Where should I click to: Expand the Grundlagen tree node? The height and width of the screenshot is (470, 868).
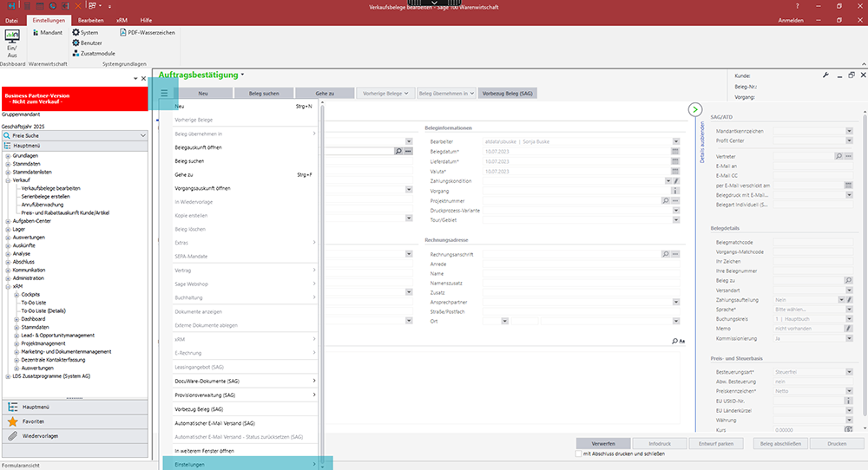[8, 155]
